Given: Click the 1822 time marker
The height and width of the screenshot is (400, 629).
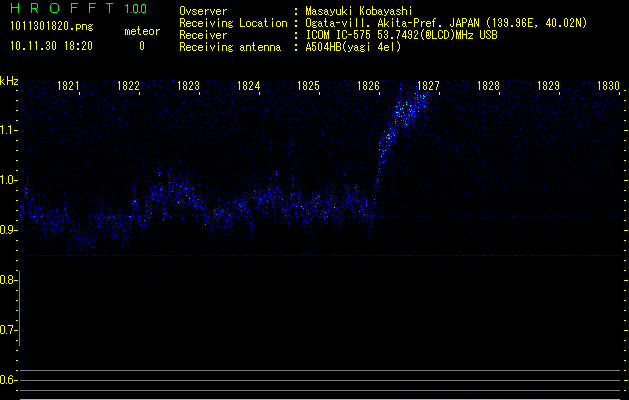Looking at the screenshot, I should (x=128, y=85).
